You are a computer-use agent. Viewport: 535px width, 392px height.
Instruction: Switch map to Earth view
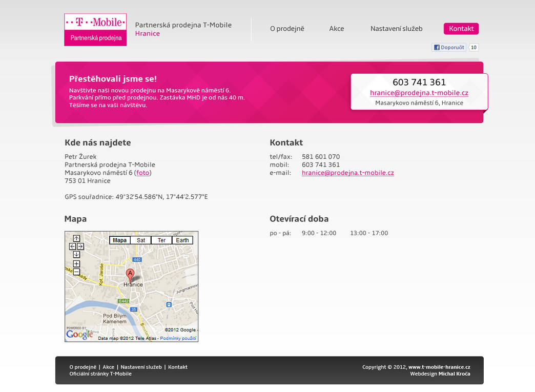coord(182,240)
